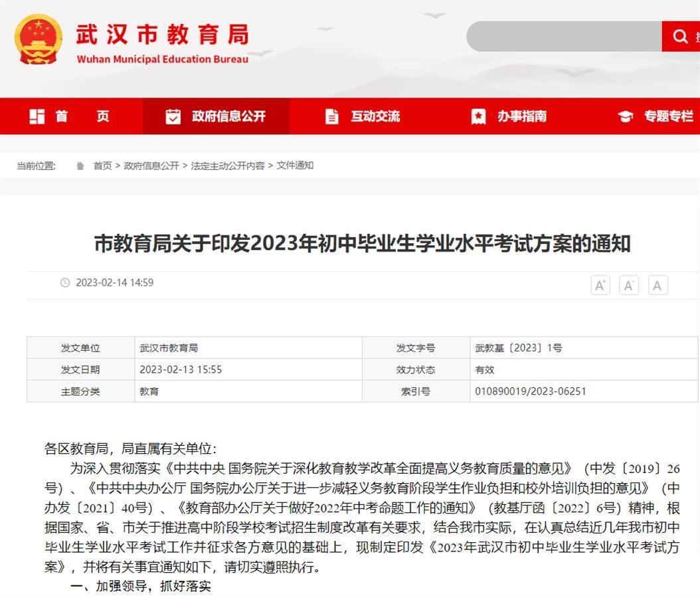This screenshot has width=700, height=598.
Task: Click the document icon beside 互动交流
Action: 332,116
